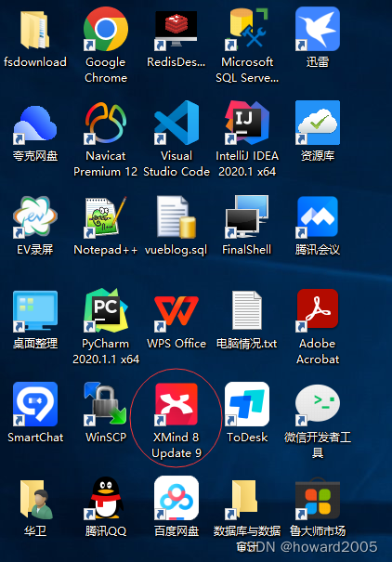Click the Adobe Acrobat icon
The width and height of the screenshot is (392, 562).
click(x=318, y=309)
